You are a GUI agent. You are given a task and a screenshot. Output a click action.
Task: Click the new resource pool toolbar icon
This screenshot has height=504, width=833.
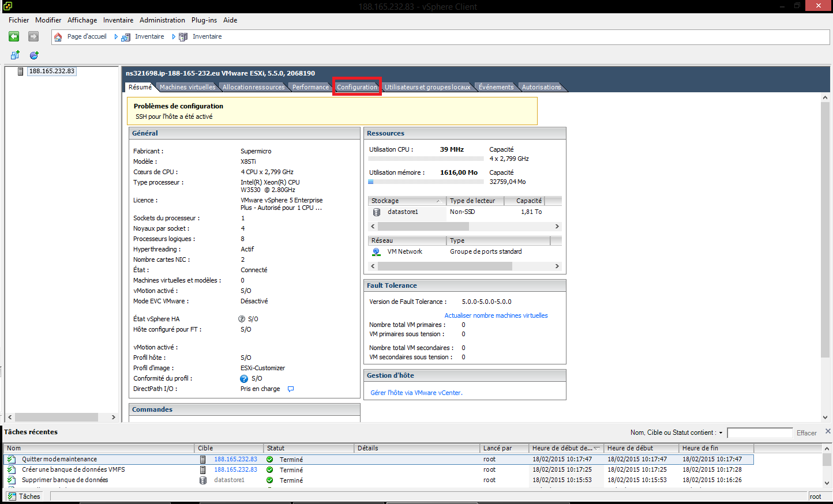[34, 55]
